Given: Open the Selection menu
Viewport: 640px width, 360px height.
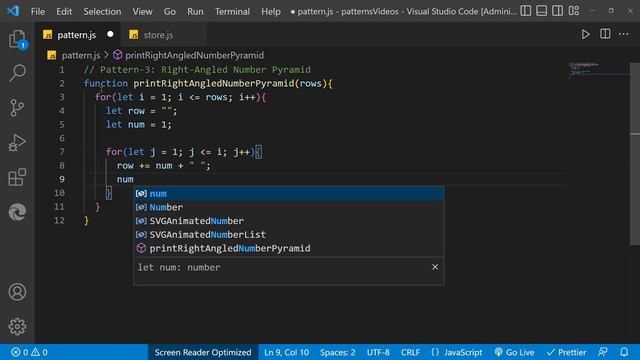Looking at the screenshot, I should tap(102, 11).
